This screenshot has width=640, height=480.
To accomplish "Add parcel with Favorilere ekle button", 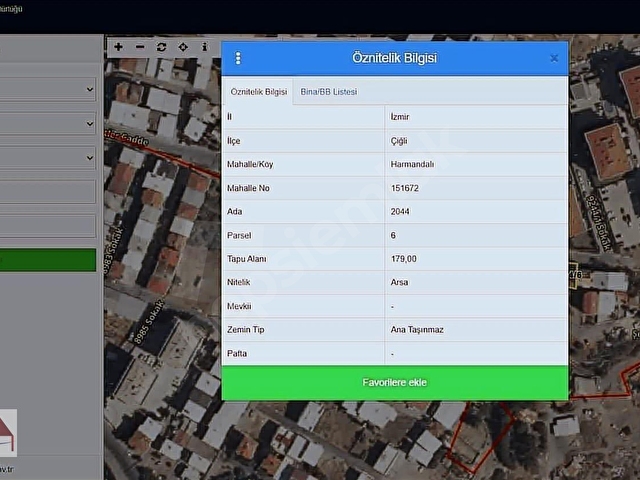I will (x=395, y=383).
